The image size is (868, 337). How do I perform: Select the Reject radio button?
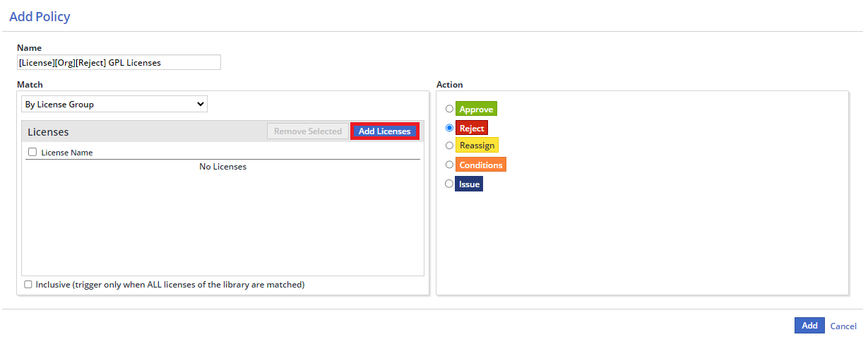(x=449, y=128)
